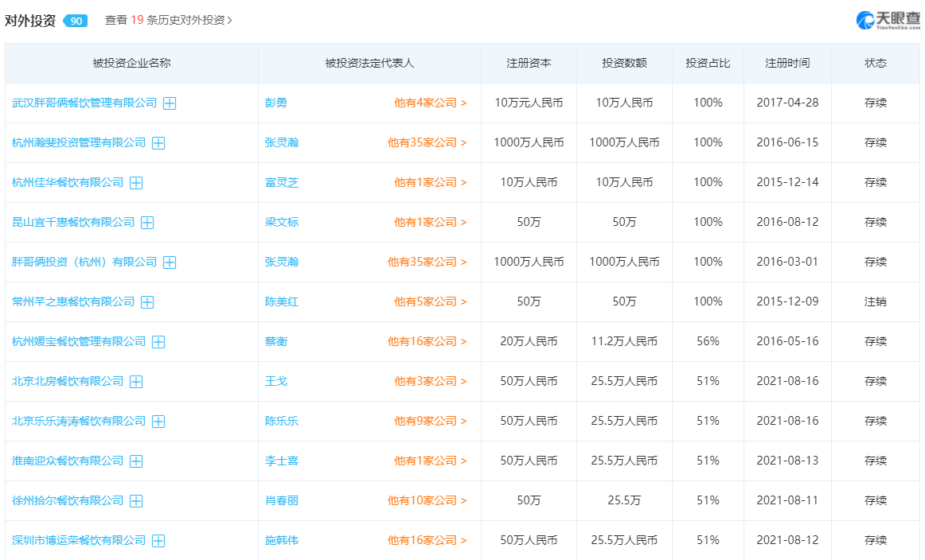Click the 投资数额 column header
Image resolution: width=925 pixels, height=560 pixels.
point(624,63)
